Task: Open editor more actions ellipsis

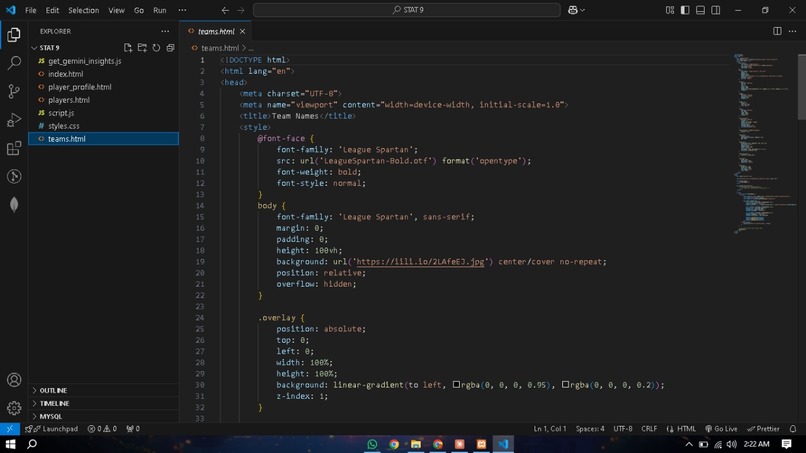Action: coord(792,31)
